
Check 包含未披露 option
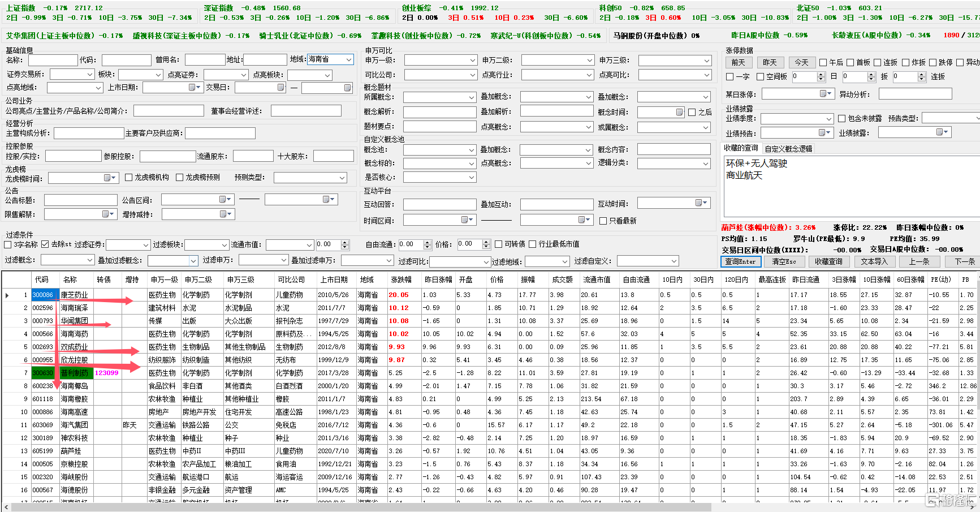pos(841,118)
